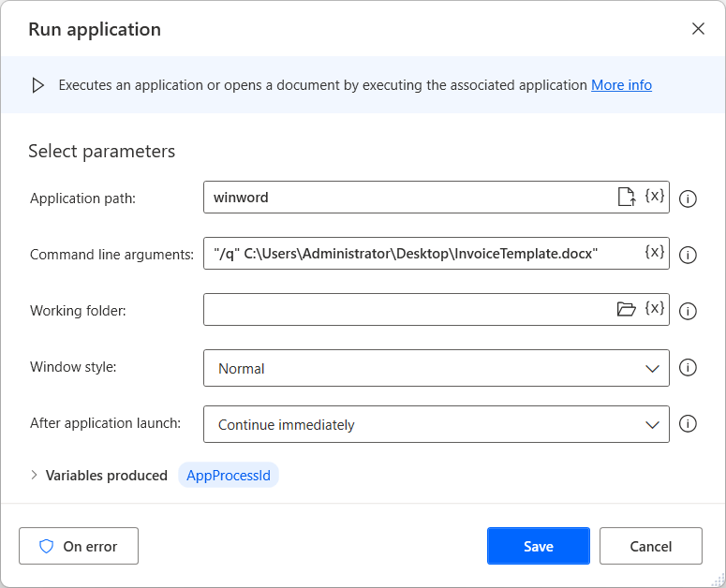Screen dimensions: 726x588
Task: Show info for Working folder
Action: [688, 311]
